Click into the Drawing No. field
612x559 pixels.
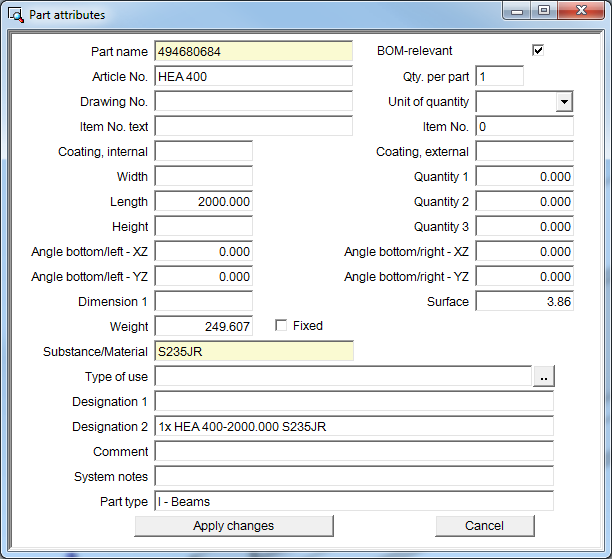(x=253, y=102)
